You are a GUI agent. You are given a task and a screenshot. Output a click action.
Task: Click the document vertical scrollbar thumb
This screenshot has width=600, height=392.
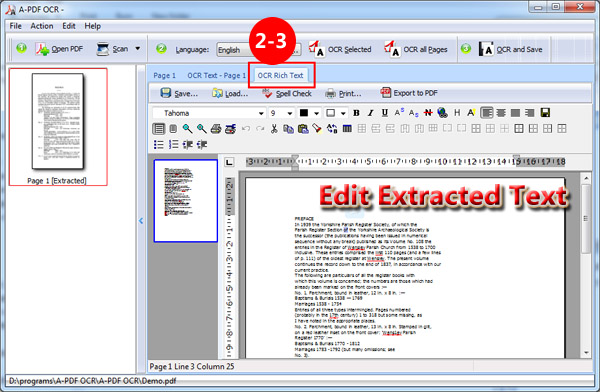[x=586, y=218]
